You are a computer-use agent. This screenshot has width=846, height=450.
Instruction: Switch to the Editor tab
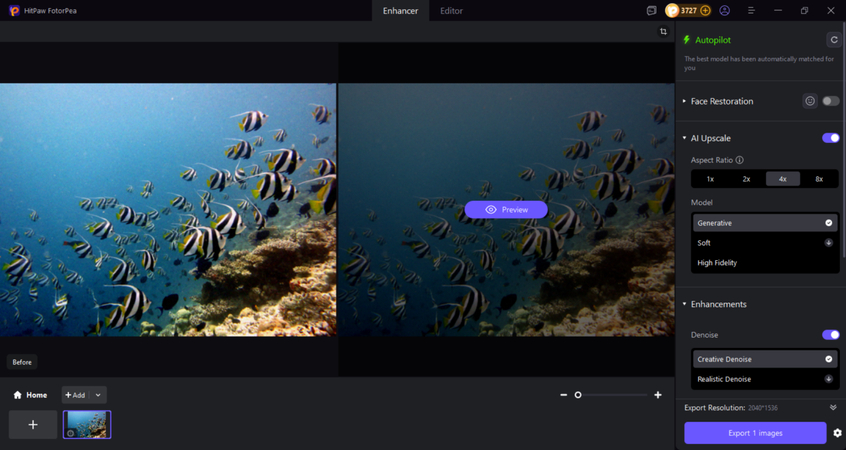point(451,11)
